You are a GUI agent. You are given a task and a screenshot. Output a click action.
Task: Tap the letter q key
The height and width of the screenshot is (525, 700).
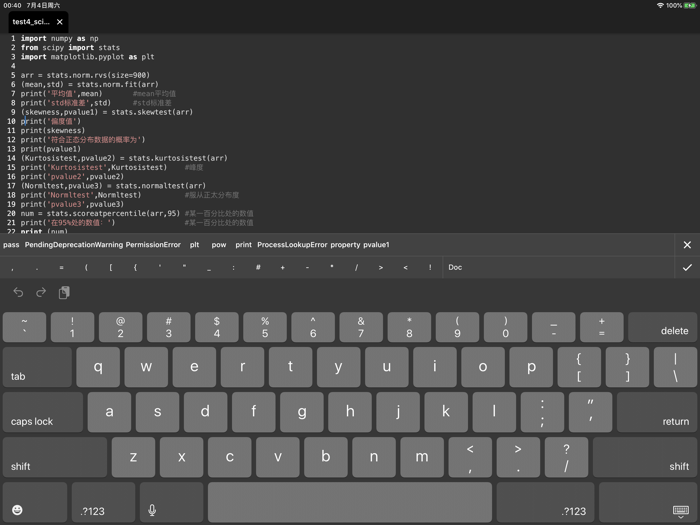[x=98, y=367]
